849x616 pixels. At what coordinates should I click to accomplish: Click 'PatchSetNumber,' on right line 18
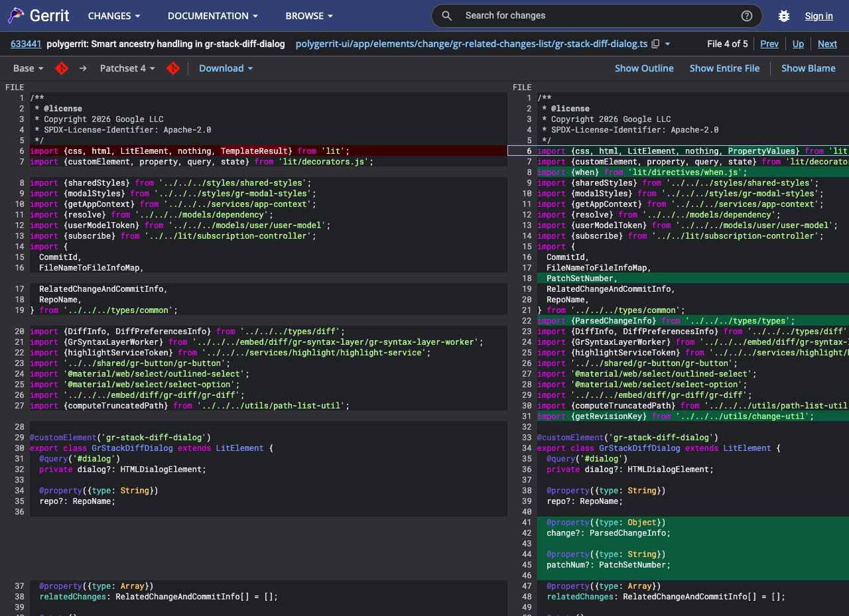[582, 278]
